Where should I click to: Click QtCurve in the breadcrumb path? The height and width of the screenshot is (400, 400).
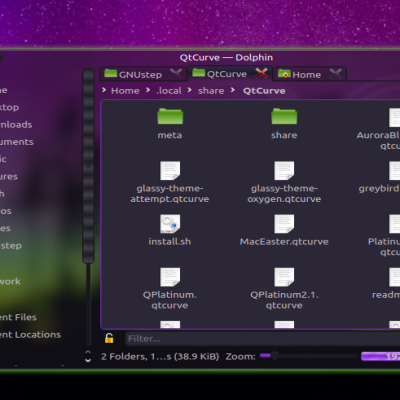click(x=264, y=91)
